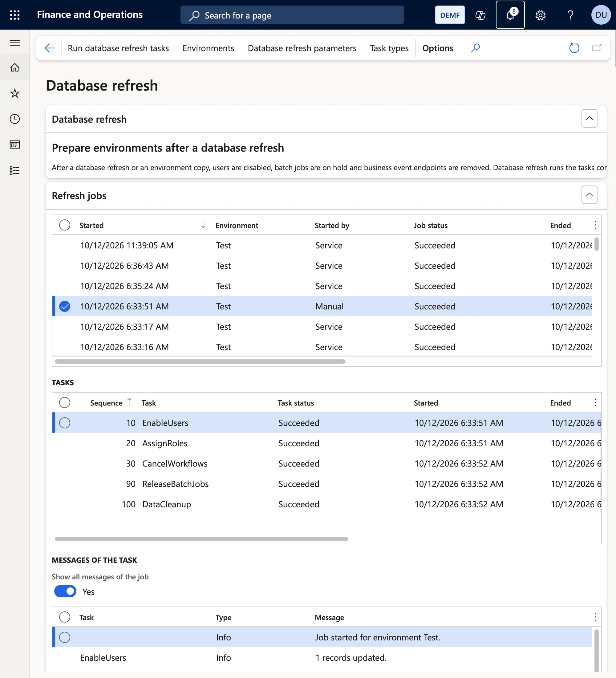
Task: Open the Options tab
Action: [x=438, y=48]
